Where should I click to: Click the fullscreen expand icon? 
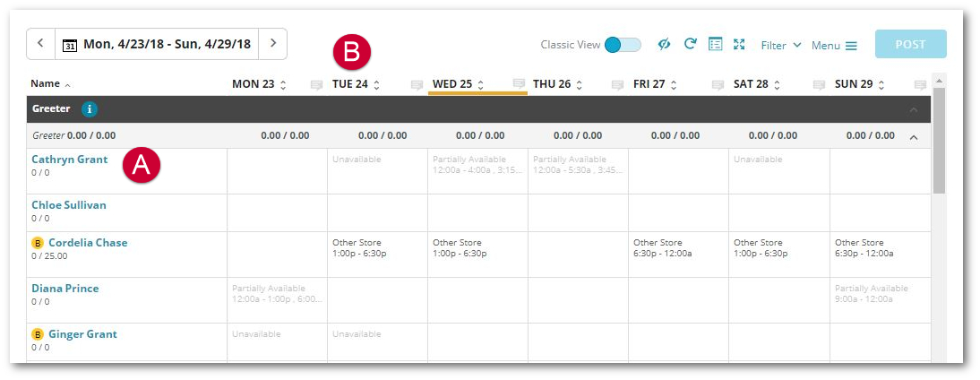point(739,44)
